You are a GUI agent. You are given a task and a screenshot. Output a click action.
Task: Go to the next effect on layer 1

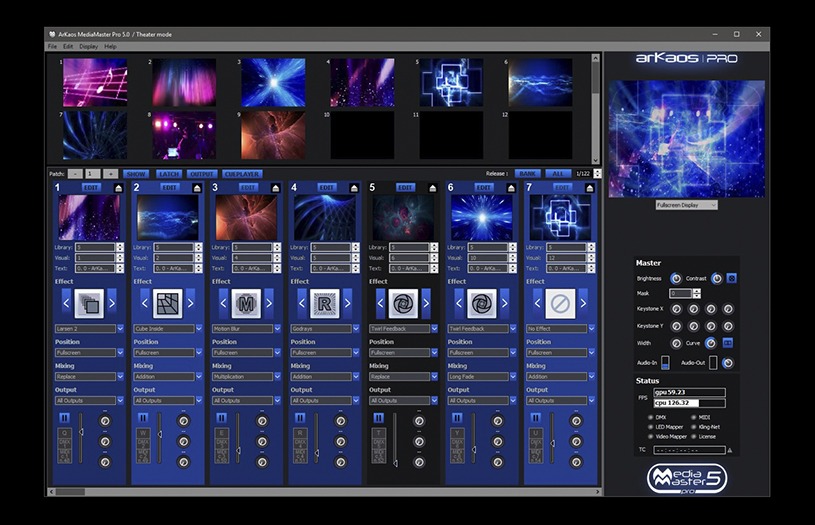coord(112,303)
